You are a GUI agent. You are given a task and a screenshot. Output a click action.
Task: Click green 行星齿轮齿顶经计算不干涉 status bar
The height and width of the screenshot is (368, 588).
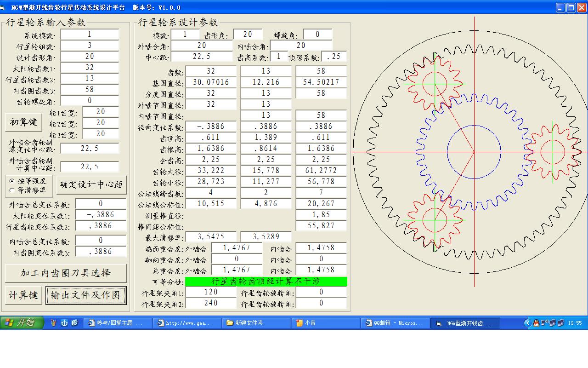[x=266, y=281]
